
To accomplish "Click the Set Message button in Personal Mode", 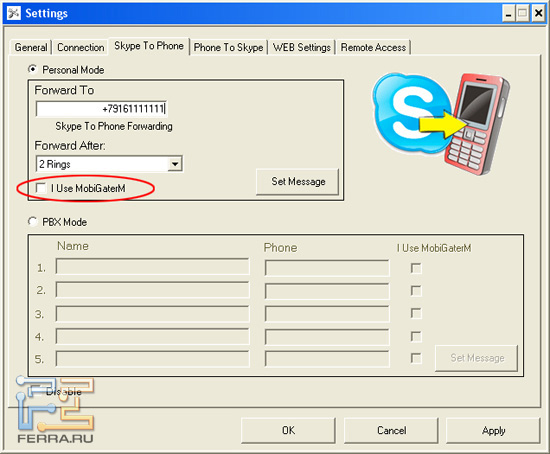I will point(298,181).
